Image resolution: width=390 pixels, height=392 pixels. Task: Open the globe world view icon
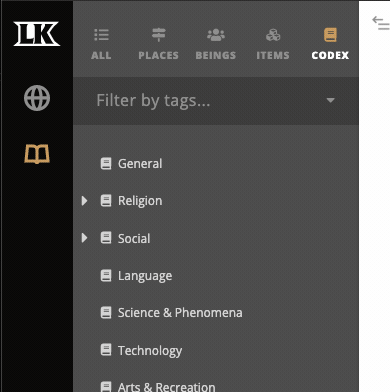pyautogui.click(x=37, y=98)
